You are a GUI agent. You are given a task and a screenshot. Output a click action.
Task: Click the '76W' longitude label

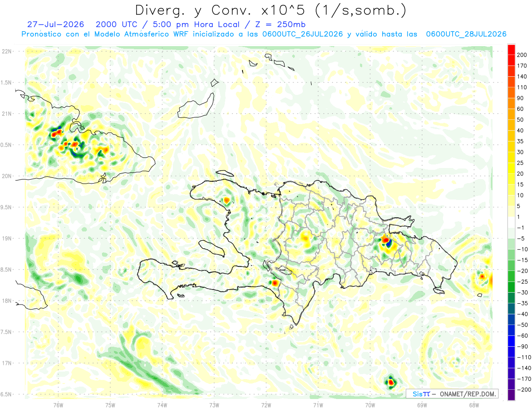(58, 405)
